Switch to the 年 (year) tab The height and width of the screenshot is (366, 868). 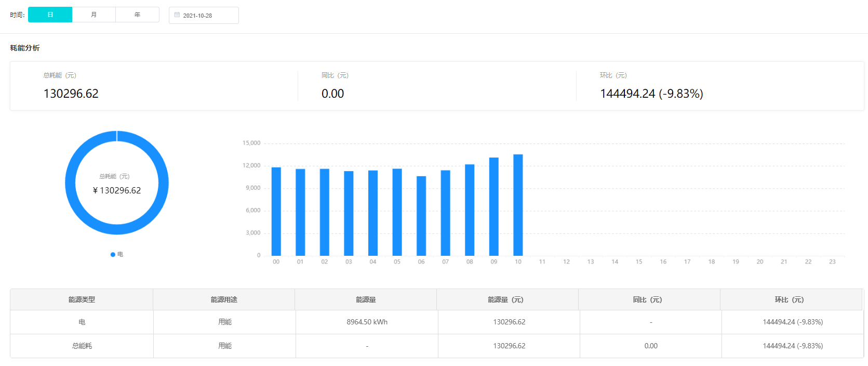(x=138, y=15)
